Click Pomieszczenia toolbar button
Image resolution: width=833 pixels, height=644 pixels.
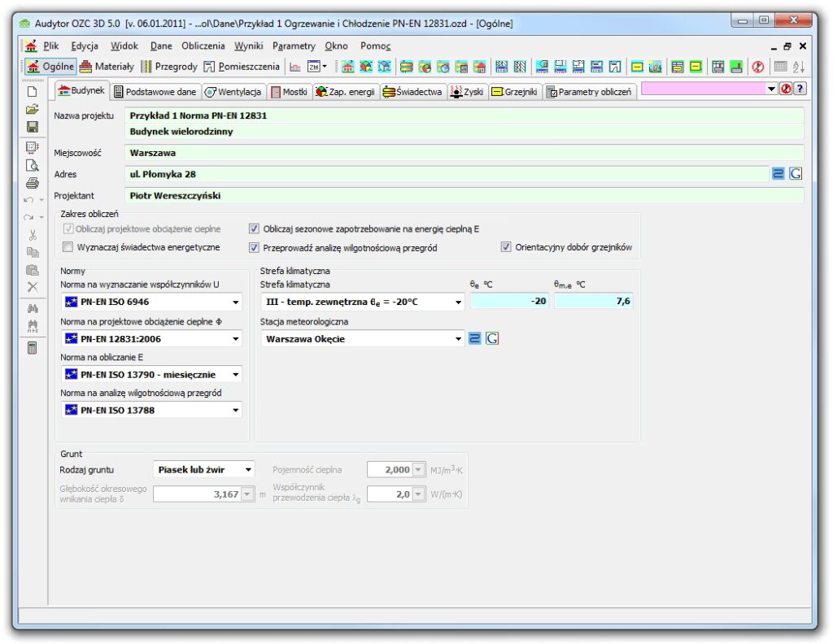242,67
